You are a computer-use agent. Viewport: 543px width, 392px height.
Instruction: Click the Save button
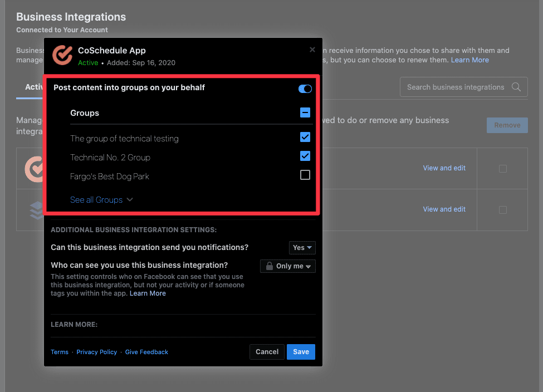(x=301, y=352)
